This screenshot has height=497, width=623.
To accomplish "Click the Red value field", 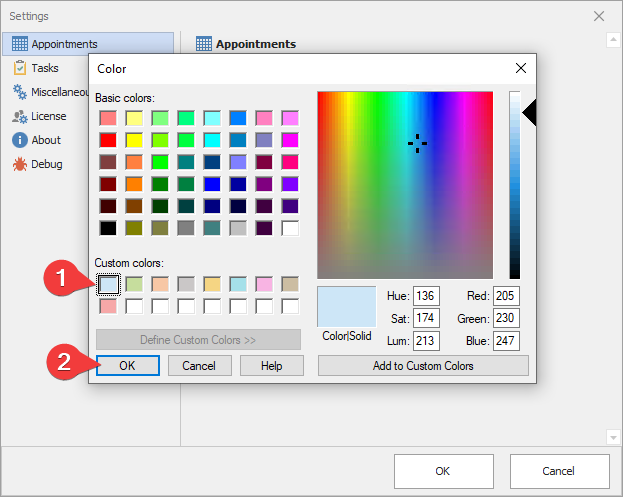I will coord(506,296).
